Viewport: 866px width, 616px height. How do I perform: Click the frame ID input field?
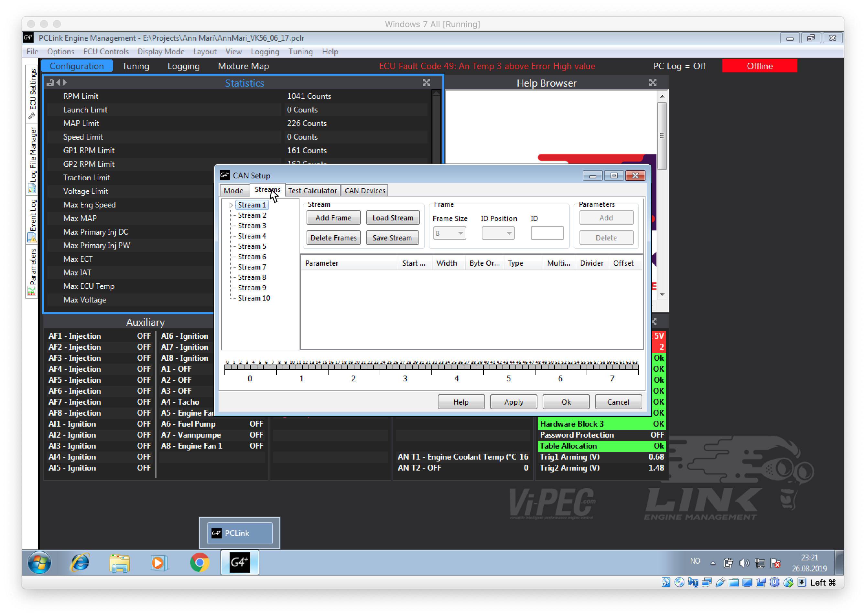[547, 233]
